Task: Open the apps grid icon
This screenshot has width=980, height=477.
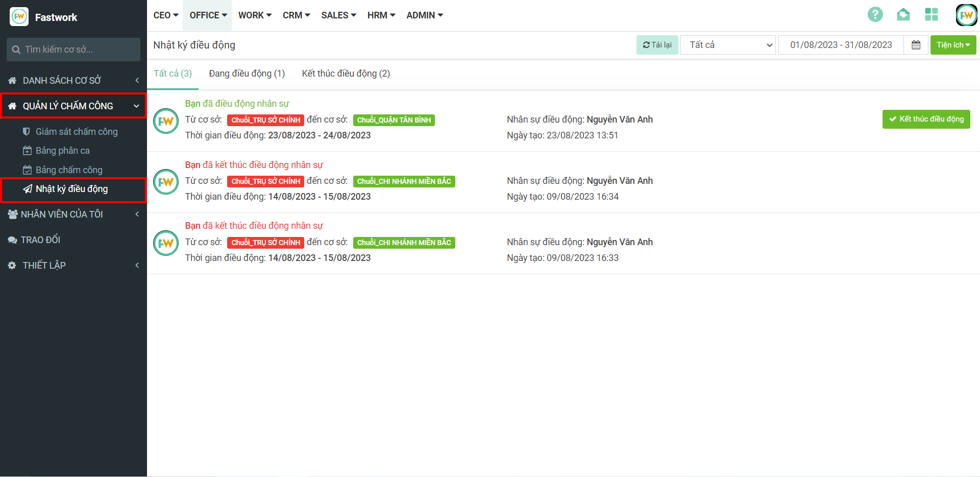Action: tap(931, 15)
